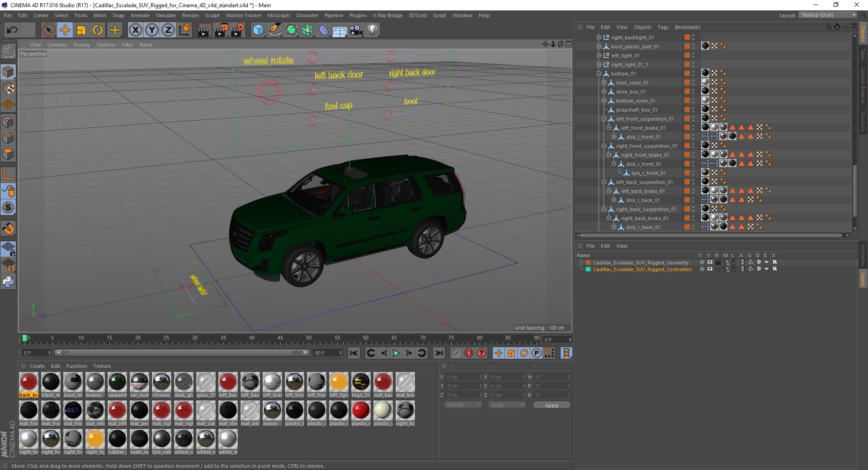Go to end of animation
This screenshot has width=868, height=470.
click(439, 353)
